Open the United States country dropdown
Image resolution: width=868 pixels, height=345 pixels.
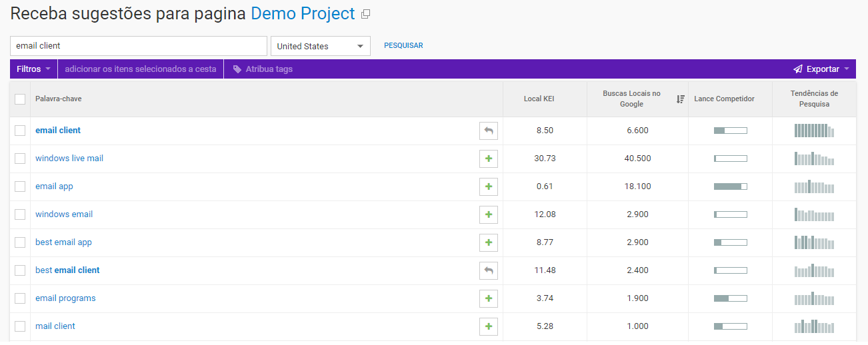click(x=320, y=46)
